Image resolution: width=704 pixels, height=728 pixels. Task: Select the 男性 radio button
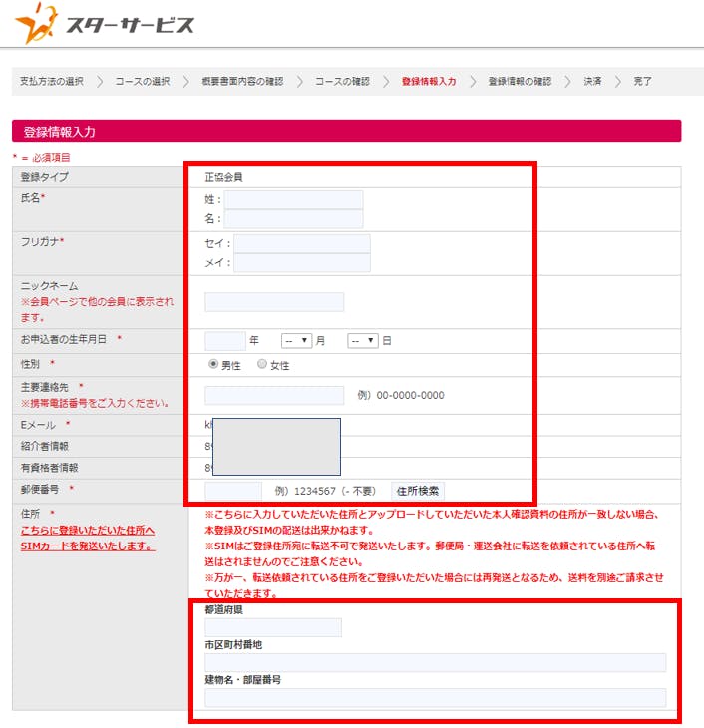212,365
